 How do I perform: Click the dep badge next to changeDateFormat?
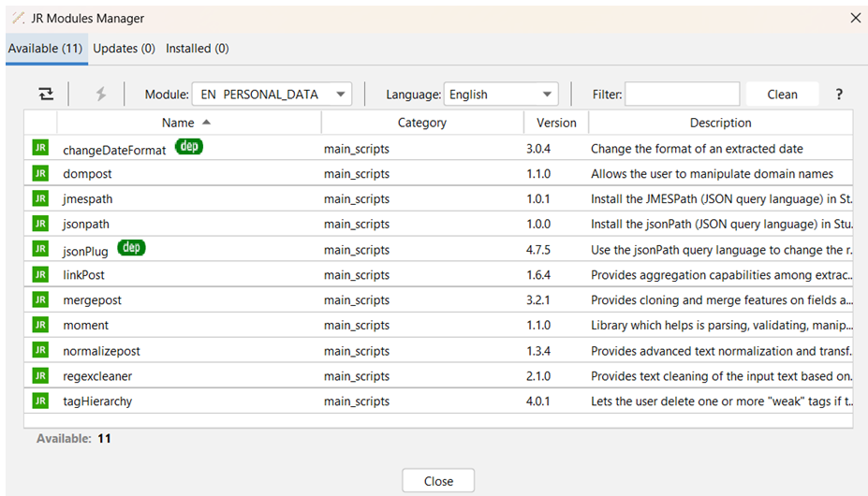[189, 147]
